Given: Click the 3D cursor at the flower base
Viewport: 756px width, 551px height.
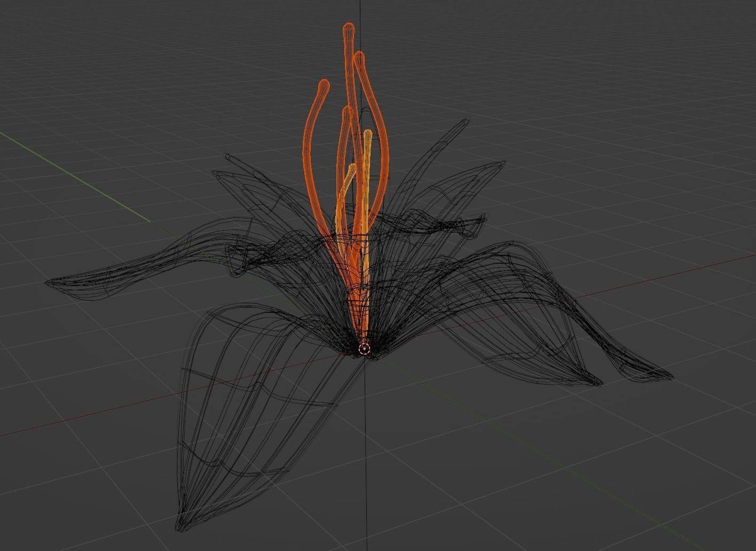Looking at the screenshot, I should pos(364,349).
